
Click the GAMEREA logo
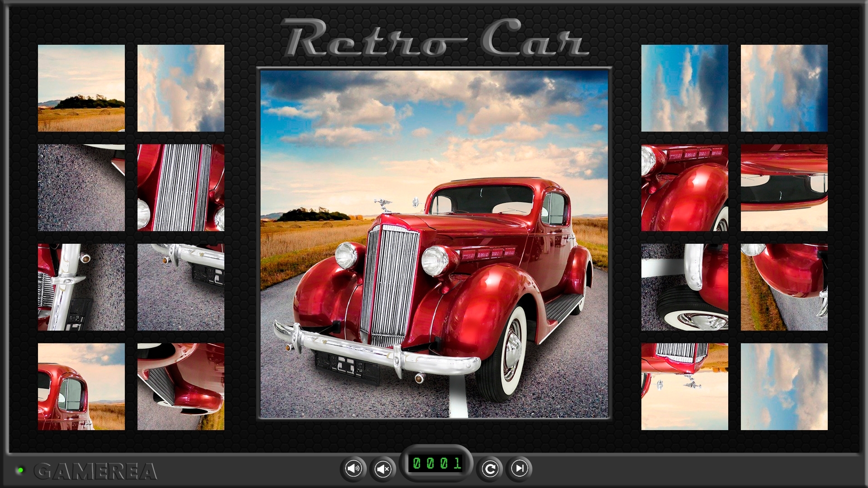(x=95, y=471)
